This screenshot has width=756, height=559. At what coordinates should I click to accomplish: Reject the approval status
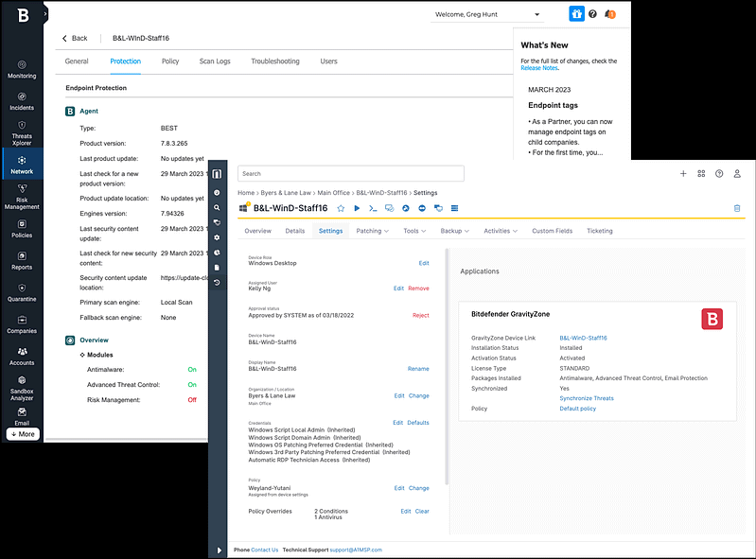click(x=421, y=315)
